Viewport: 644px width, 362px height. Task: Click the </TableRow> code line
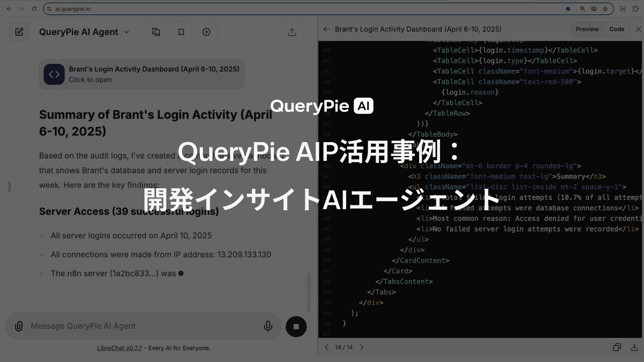tap(447, 113)
